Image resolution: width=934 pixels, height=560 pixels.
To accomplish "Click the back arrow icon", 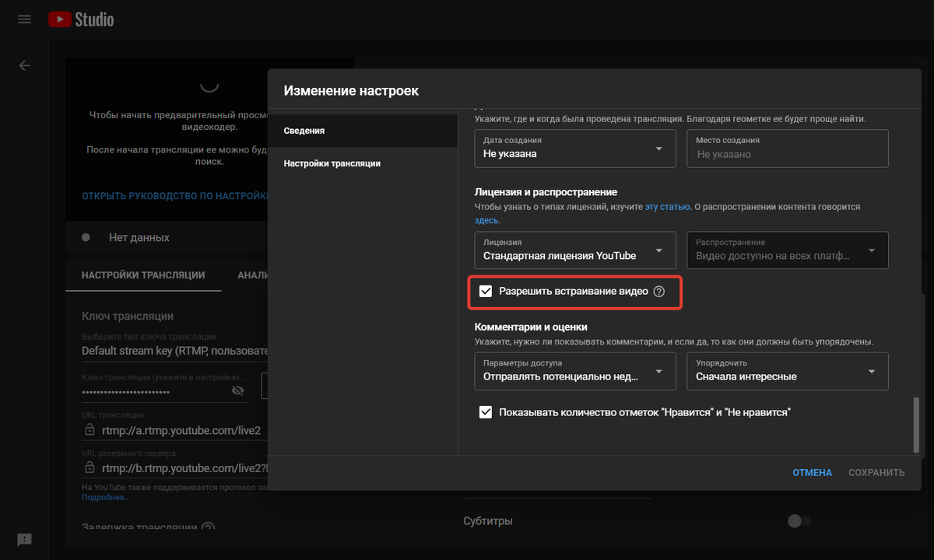I will pos(24,66).
